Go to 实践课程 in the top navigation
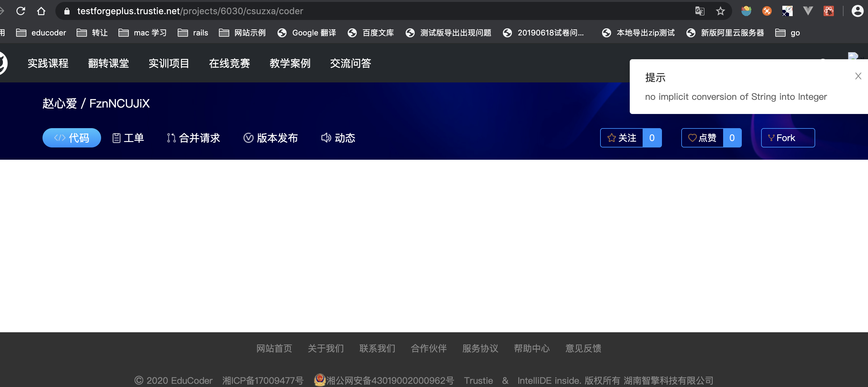 48,63
